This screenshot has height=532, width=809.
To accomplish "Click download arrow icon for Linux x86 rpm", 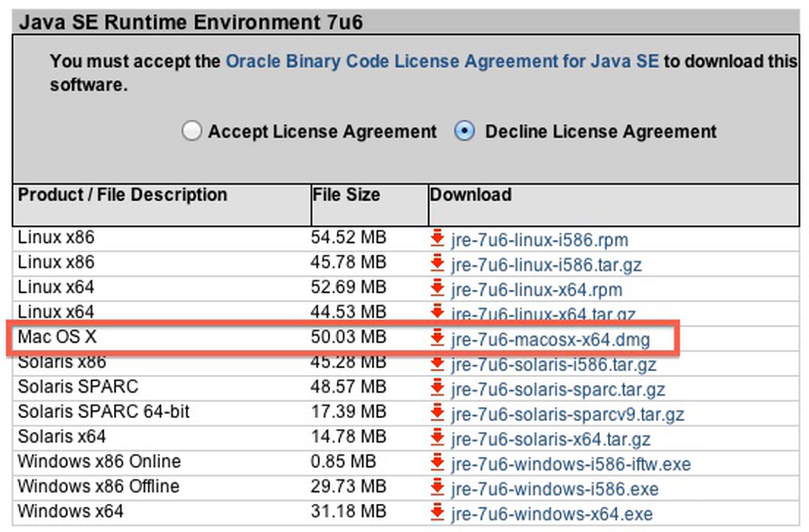I will 437,238.
